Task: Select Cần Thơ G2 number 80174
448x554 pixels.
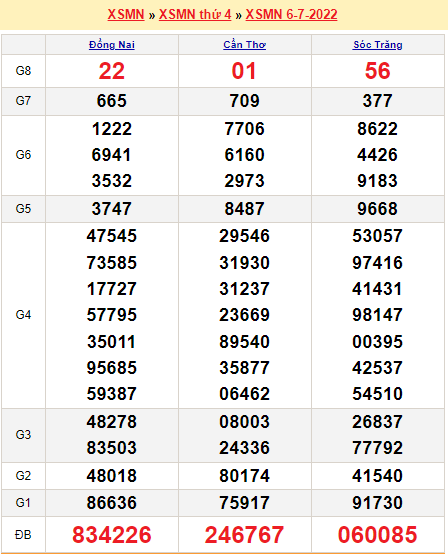Action: pyautogui.click(x=244, y=476)
